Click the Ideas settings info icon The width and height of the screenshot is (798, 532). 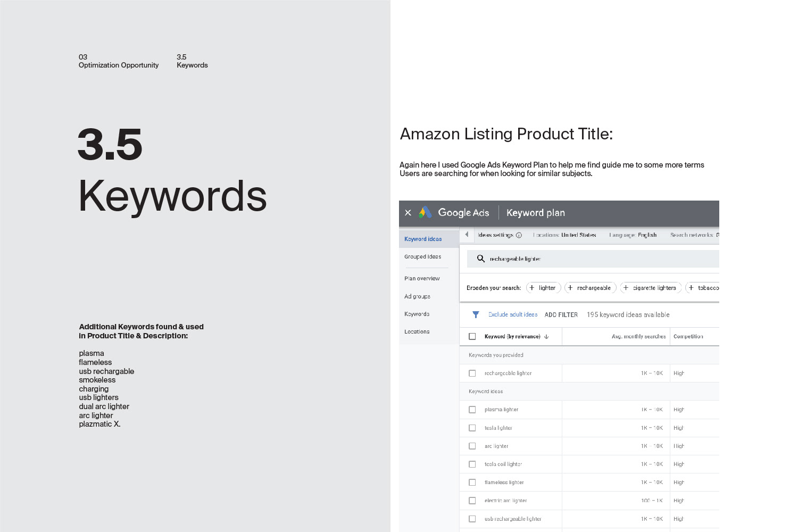(x=519, y=235)
